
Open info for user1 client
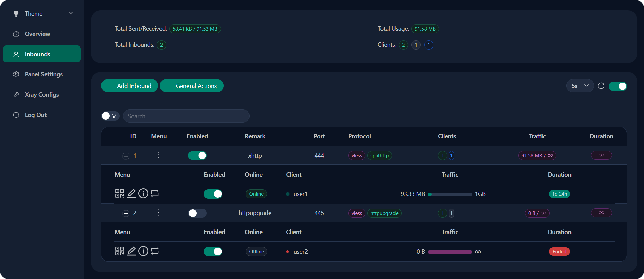tap(143, 193)
